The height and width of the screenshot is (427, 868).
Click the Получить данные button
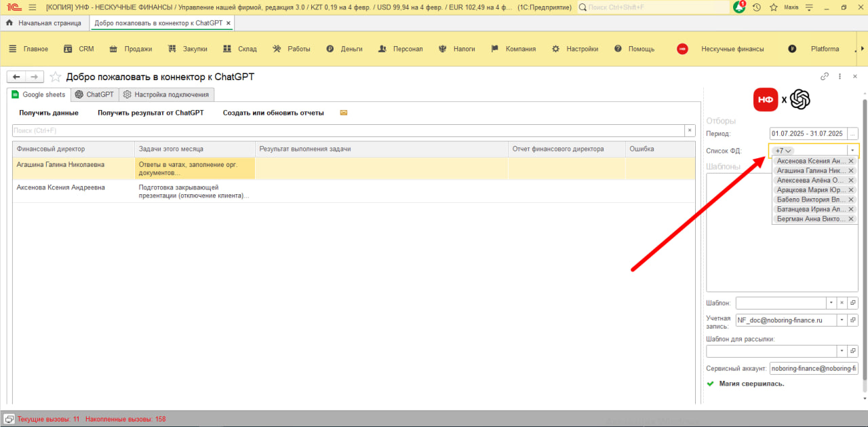[x=49, y=113]
